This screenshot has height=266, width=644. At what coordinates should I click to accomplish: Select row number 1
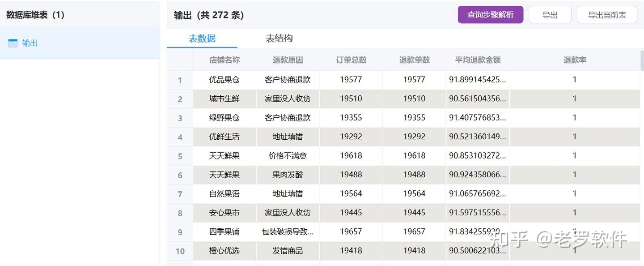180,80
